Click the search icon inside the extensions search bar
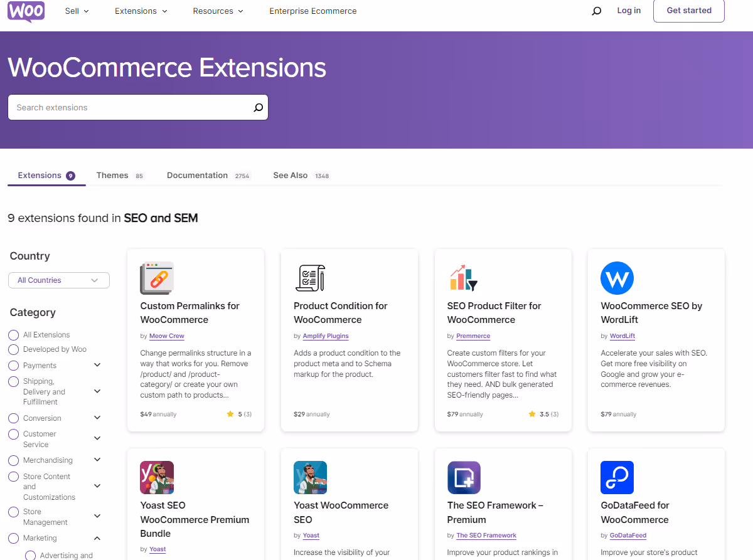This screenshot has height=560, width=753. pyautogui.click(x=258, y=107)
